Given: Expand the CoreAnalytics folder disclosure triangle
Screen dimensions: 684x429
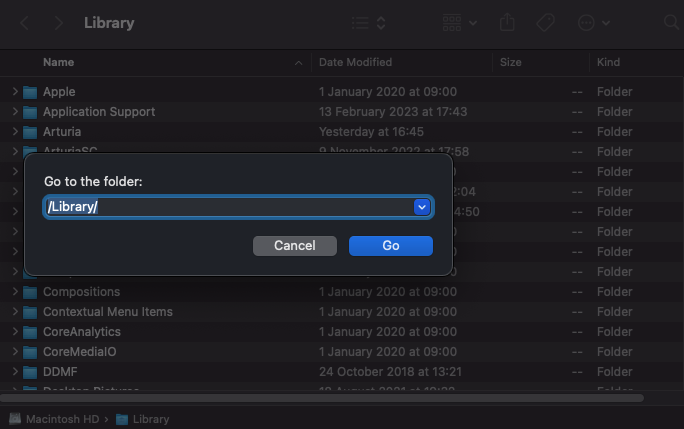Looking at the screenshot, I should pyautogui.click(x=15, y=332).
